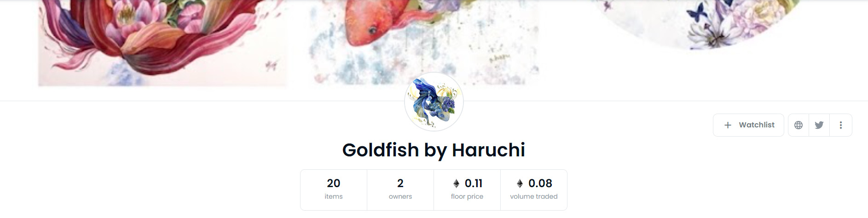The image size is (868, 218).
Task: View the red lotus flower banner artwork
Action: [x=162, y=43]
